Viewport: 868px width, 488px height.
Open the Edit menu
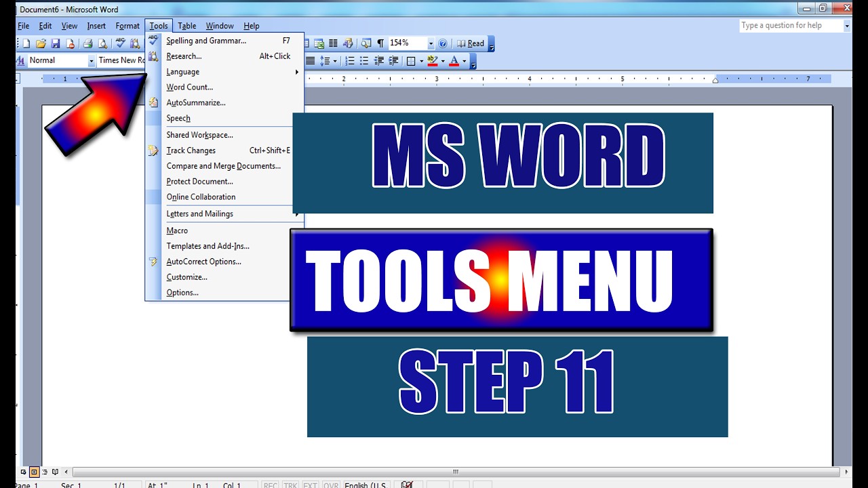coord(45,26)
